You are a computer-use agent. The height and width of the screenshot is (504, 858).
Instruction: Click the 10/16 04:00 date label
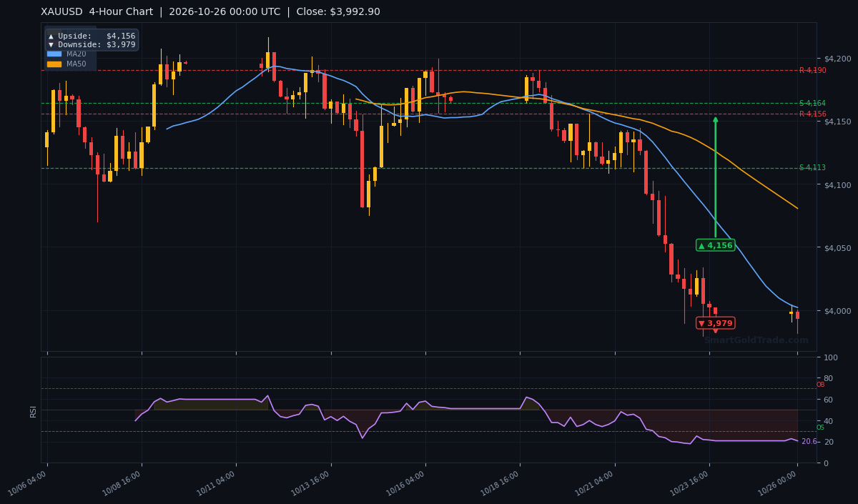[406, 483]
